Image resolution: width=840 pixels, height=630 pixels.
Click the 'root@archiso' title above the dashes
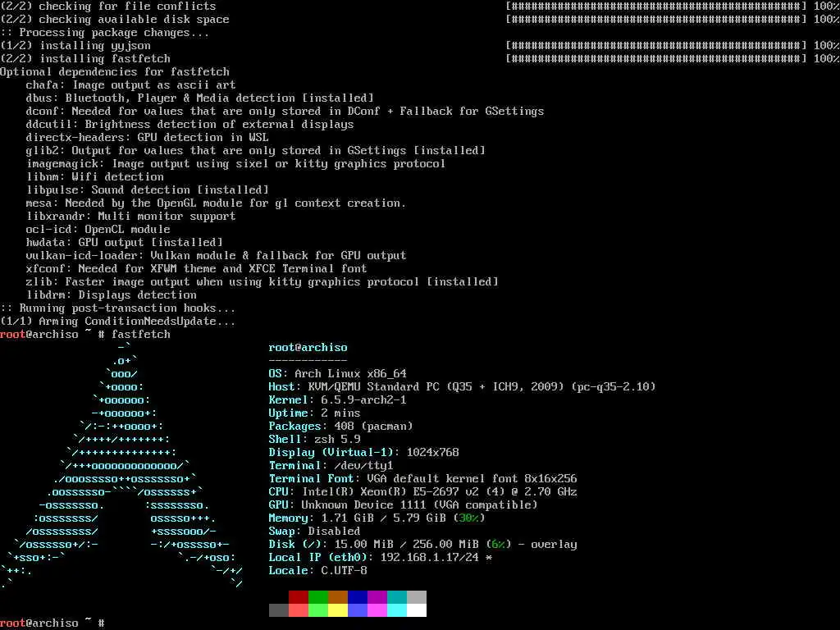[308, 347]
